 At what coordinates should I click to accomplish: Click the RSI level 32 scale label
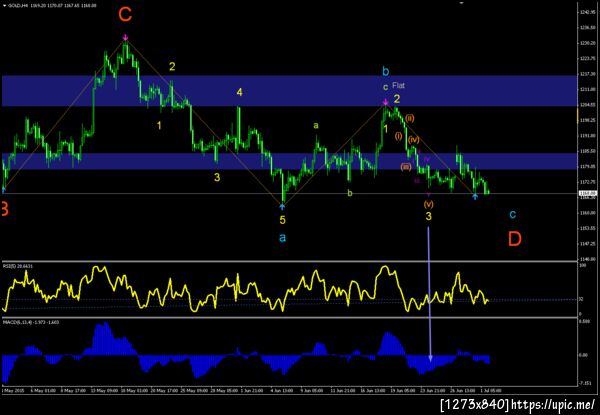(x=580, y=299)
